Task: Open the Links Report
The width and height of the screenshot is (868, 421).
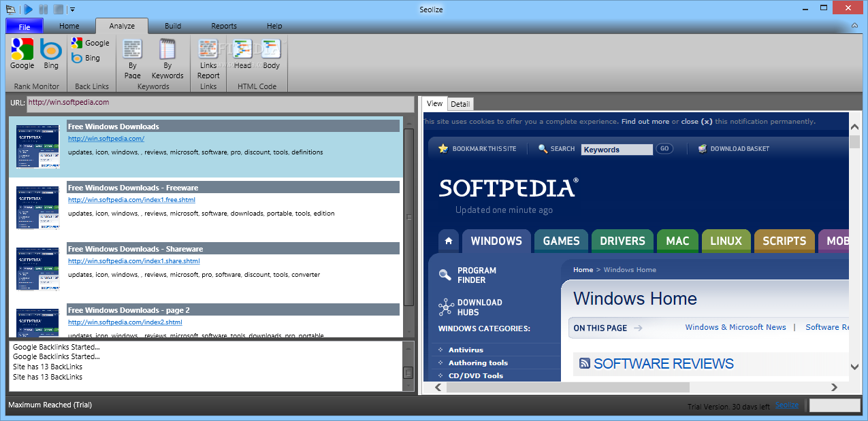Action: 208,59
